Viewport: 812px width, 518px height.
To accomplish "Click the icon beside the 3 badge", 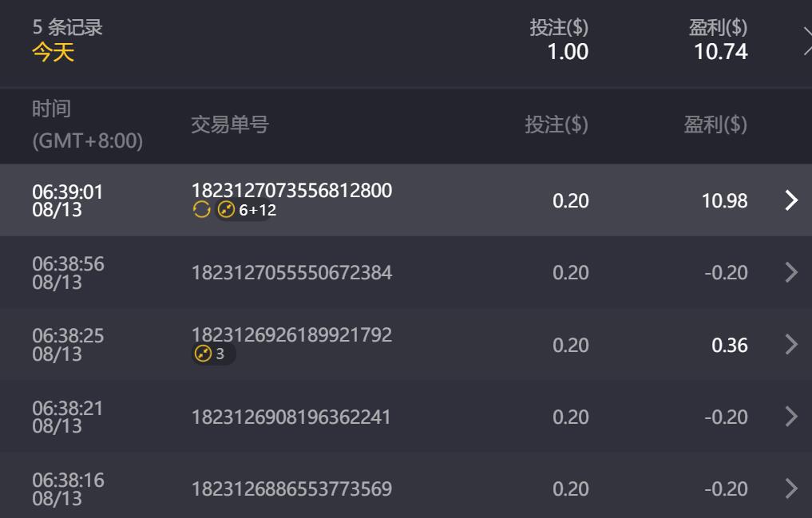I will point(203,354).
